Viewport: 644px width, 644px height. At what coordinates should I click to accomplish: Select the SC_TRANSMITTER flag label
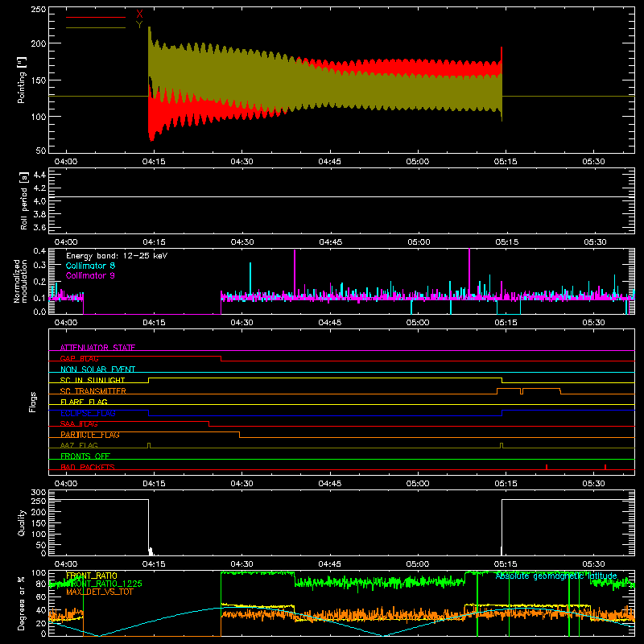click(x=93, y=391)
